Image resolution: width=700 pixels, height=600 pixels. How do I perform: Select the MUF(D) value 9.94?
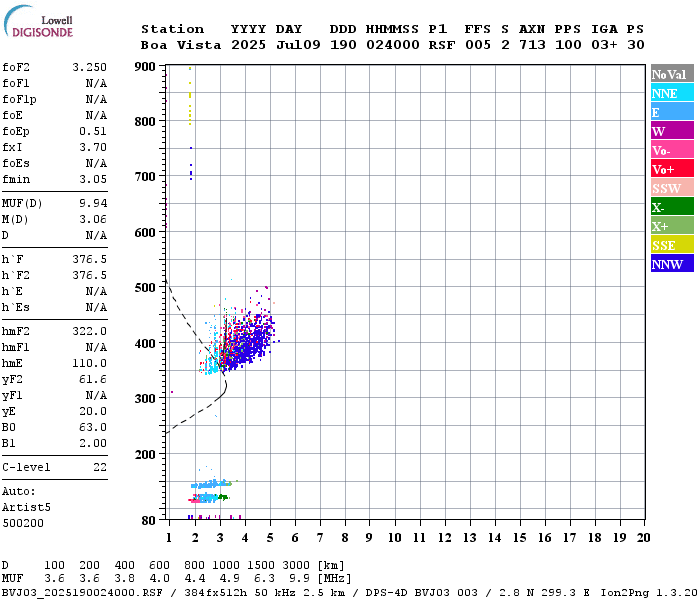pos(93,203)
